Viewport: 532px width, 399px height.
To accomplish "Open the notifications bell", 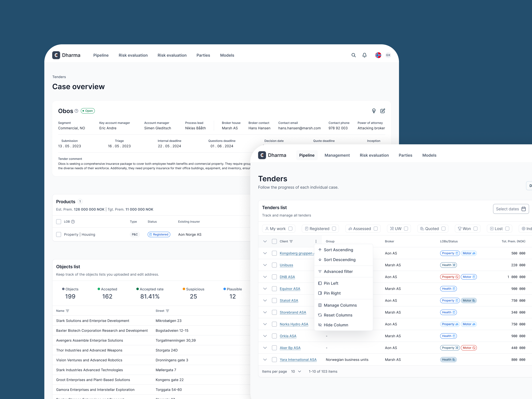I will pyautogui.click(x=364, y=55).
